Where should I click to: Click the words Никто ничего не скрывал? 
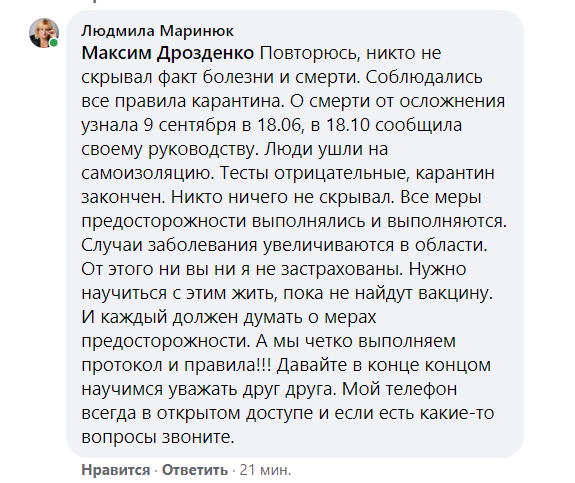coord(282,197)
